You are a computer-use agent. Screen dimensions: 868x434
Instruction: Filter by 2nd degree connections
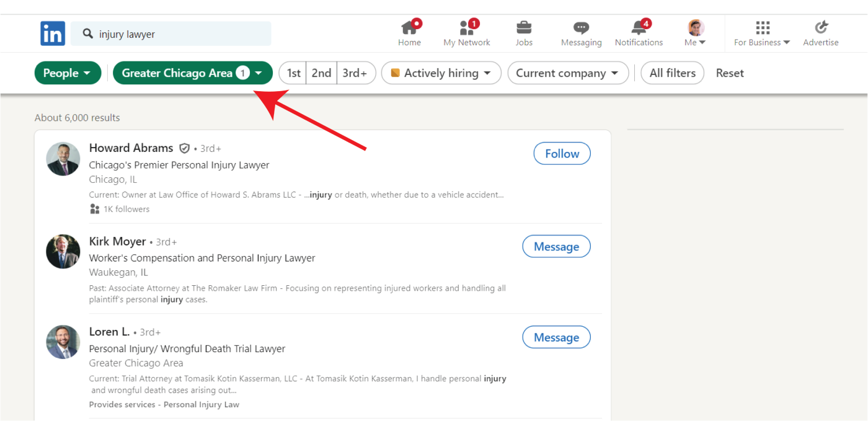(x=322, y=73)
